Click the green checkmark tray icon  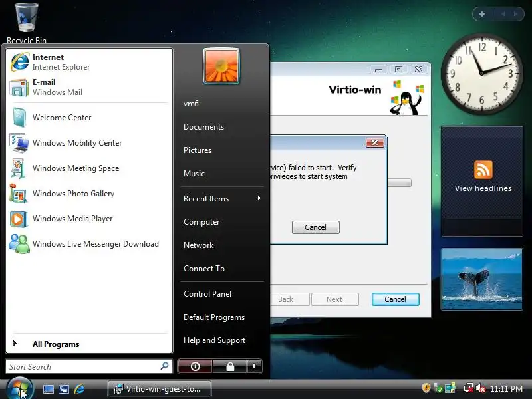click(x=438, y=388)
